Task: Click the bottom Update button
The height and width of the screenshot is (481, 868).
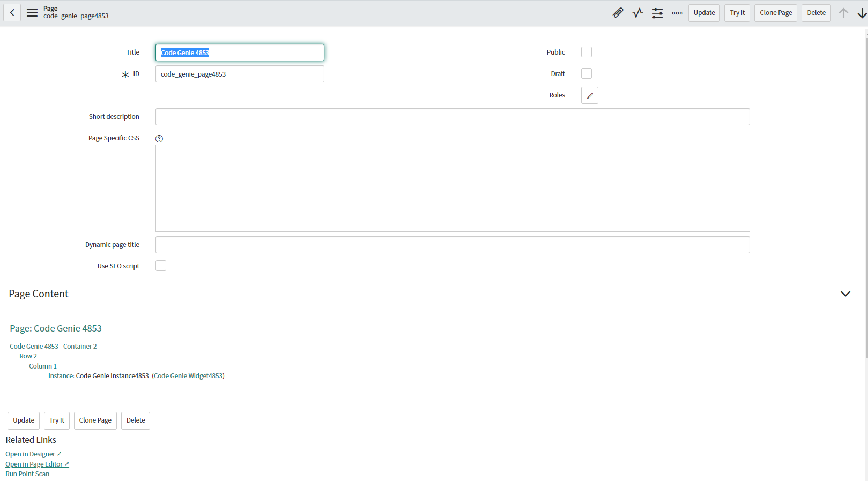Action: 24,420
